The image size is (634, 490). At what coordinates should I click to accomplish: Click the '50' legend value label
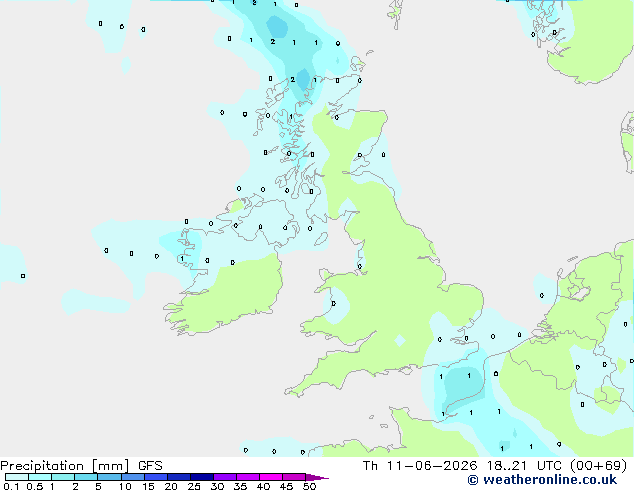tap(309, 486)
